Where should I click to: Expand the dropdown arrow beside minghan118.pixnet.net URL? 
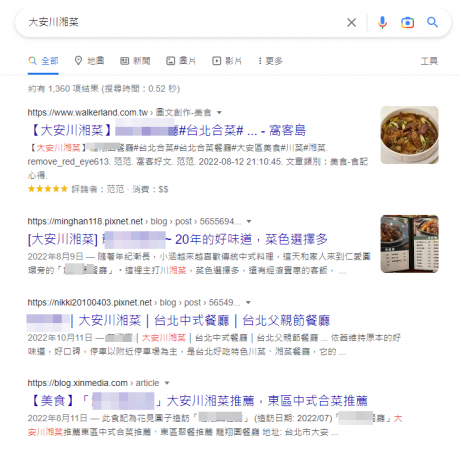(x=249, y=221)
